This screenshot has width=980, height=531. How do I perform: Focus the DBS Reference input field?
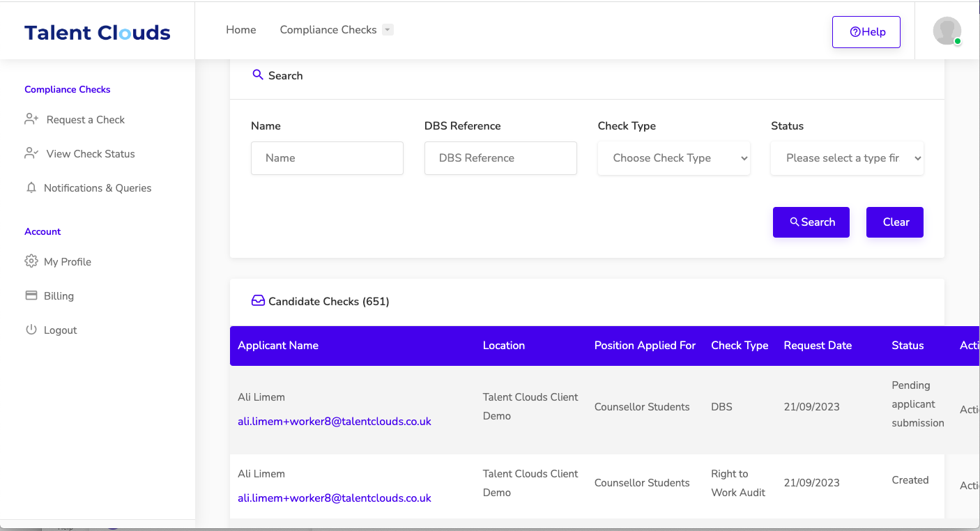coord(500,158)
